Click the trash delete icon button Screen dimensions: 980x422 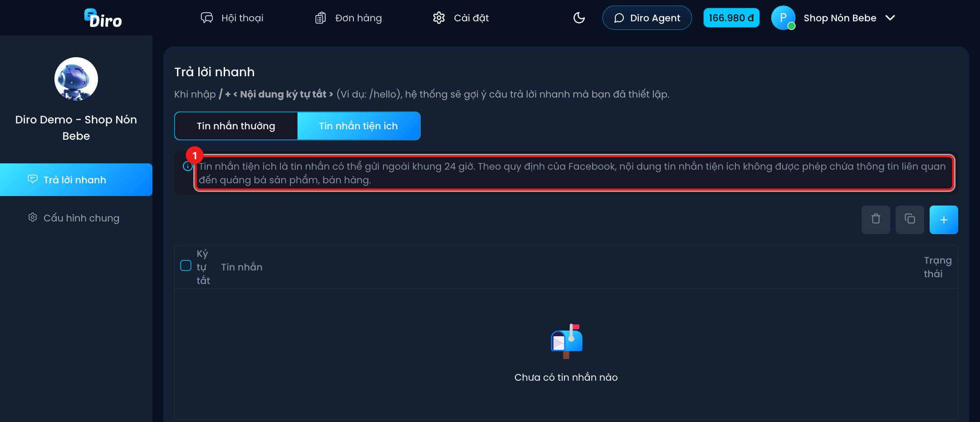tap(876, 220)
